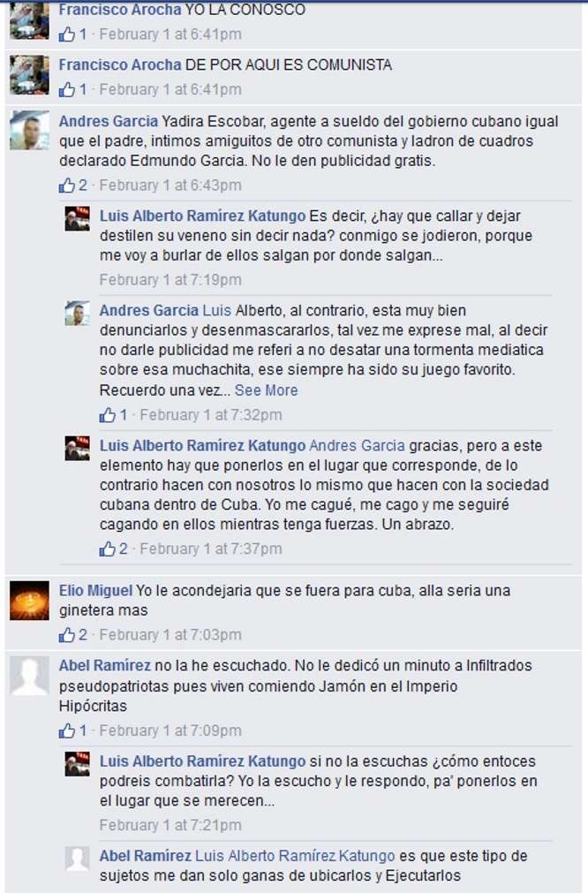Image resolution: width=588 pixels, height=893 pixels.
Task: Open the 'February 1 at 7:03pm' timestamp
Action: tap(170, 634)
